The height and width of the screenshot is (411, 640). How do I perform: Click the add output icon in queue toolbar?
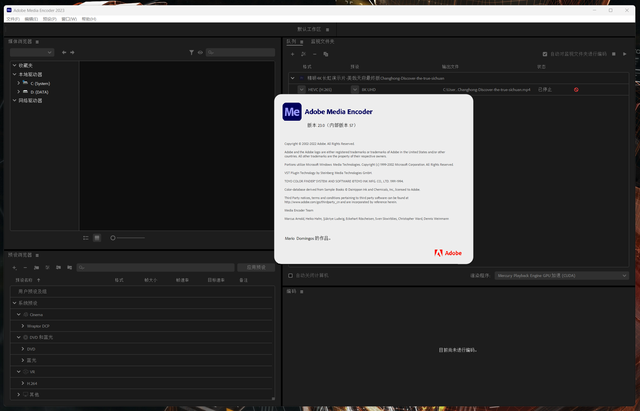tap(303, 54)
